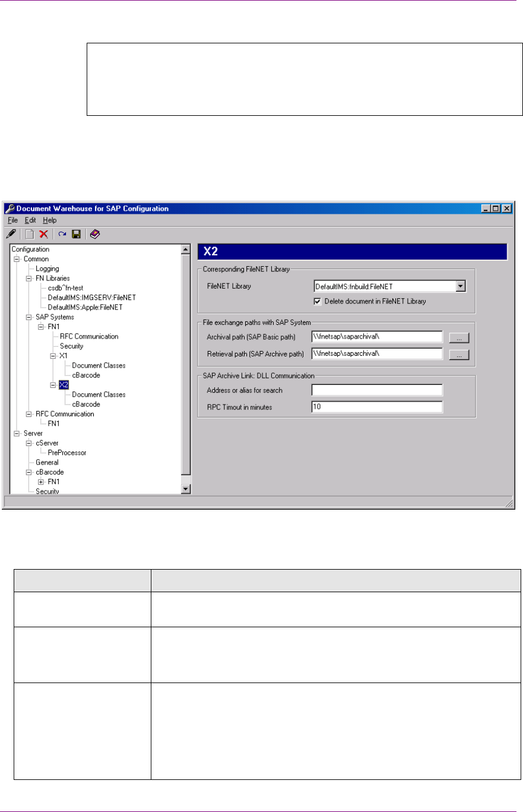Select Document Classes under X1

pos(99,365)
